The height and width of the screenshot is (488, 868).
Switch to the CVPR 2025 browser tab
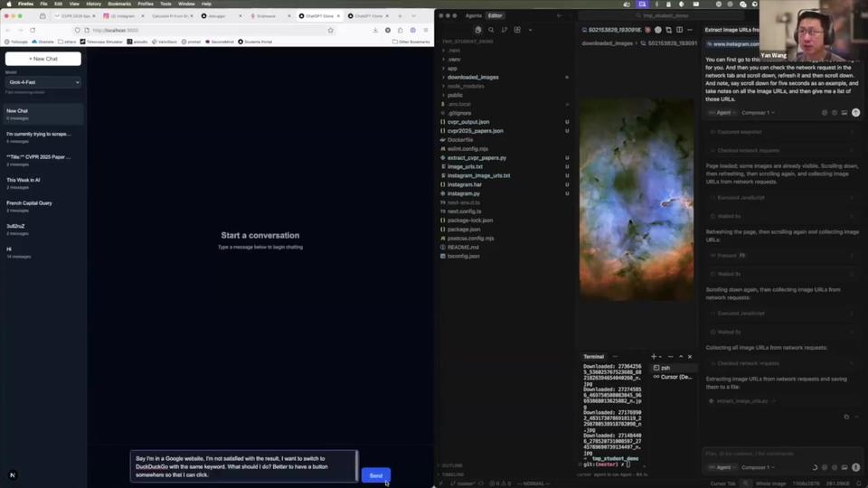click(x=75, y=16)
